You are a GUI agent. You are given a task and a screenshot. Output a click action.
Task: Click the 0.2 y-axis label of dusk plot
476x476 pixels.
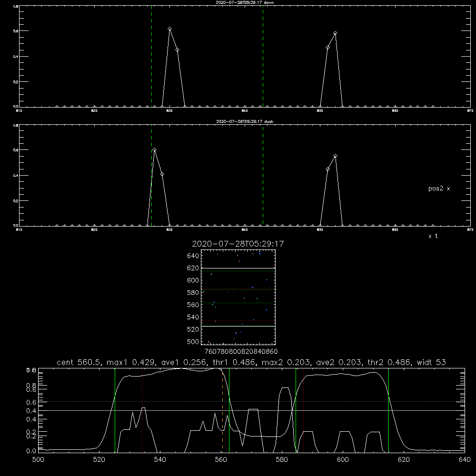tap(16, 201)
